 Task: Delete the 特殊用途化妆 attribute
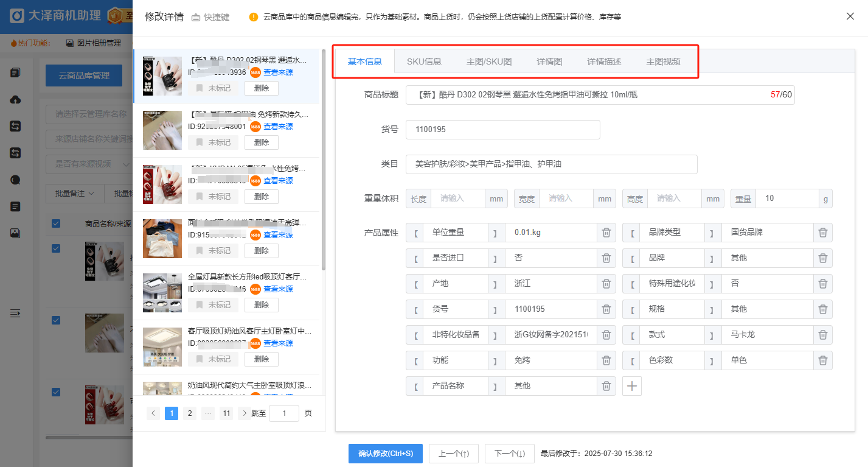pos(823,284)
